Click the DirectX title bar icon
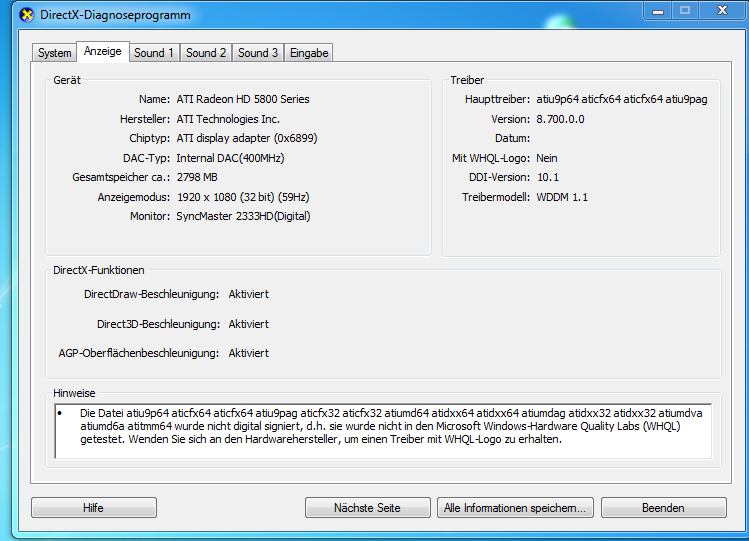 coord(27,15)
